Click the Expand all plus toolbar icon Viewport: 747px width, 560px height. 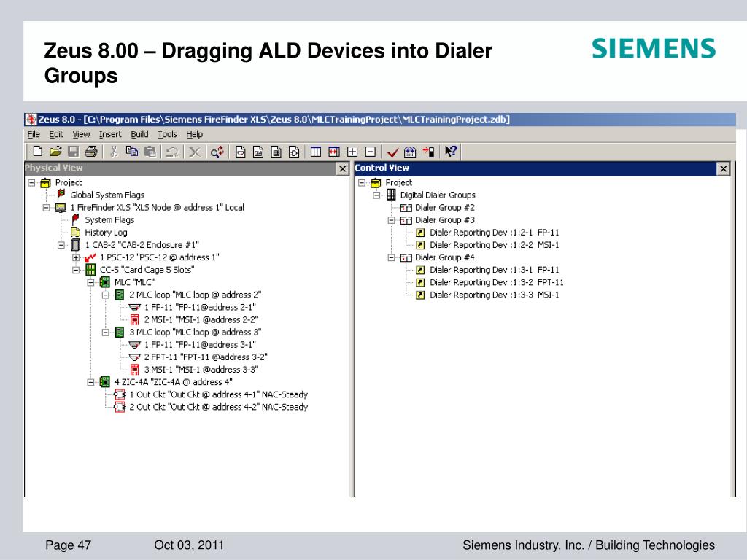(352, 152)
